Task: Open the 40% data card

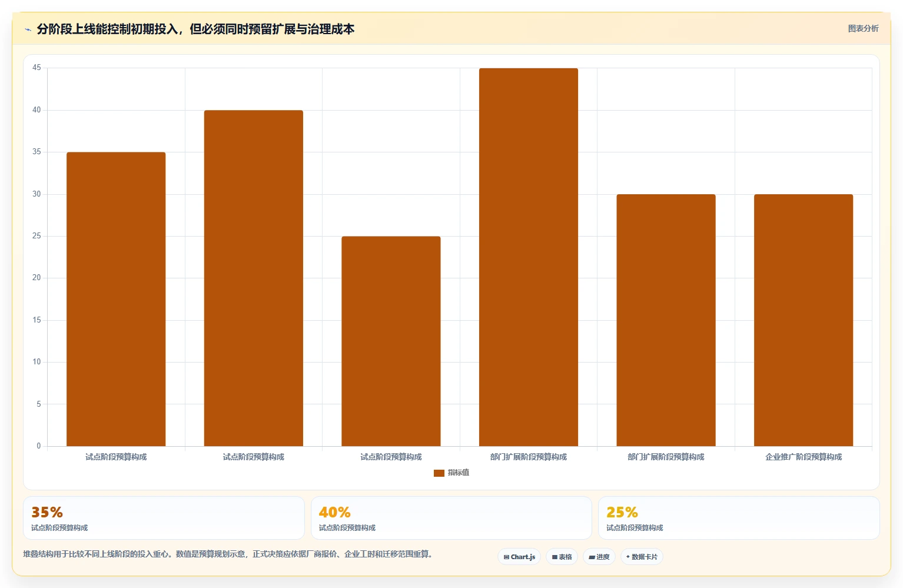Action: (x=451, y=518)
